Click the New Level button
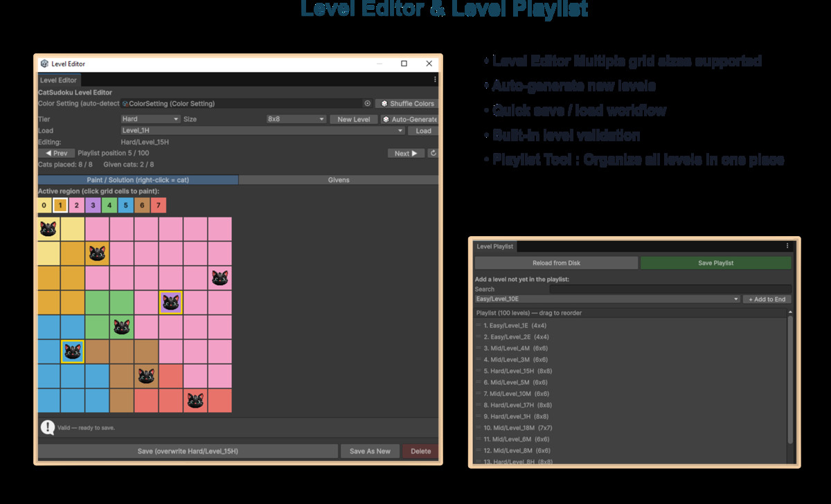The height and width of the screenshot is (504, 831). click(x=354, y=119)
